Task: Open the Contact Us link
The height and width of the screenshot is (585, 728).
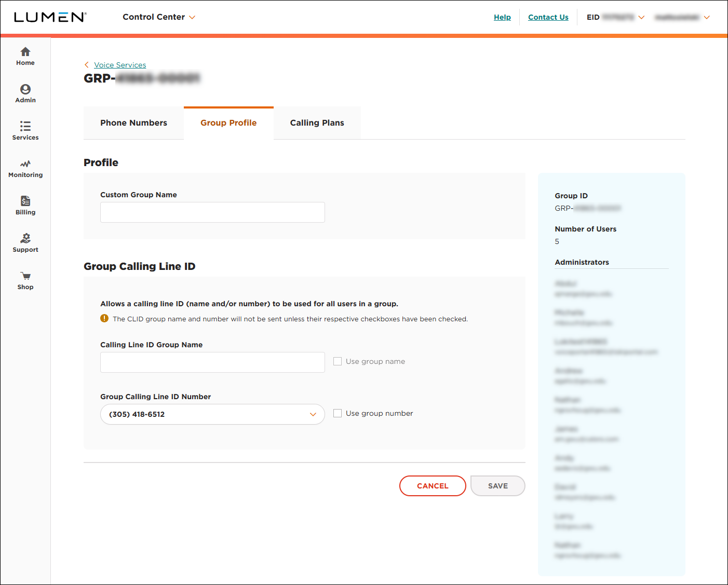Action: point(548,17)
